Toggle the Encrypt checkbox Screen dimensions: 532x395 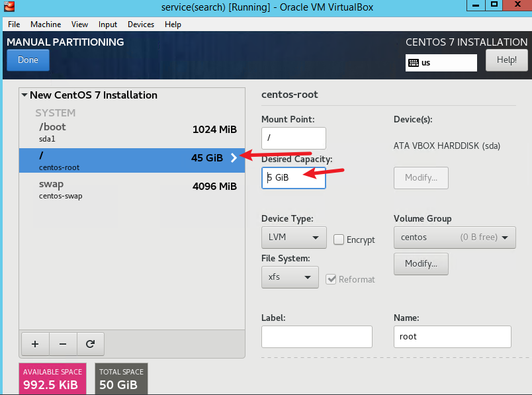coord(339,240)
